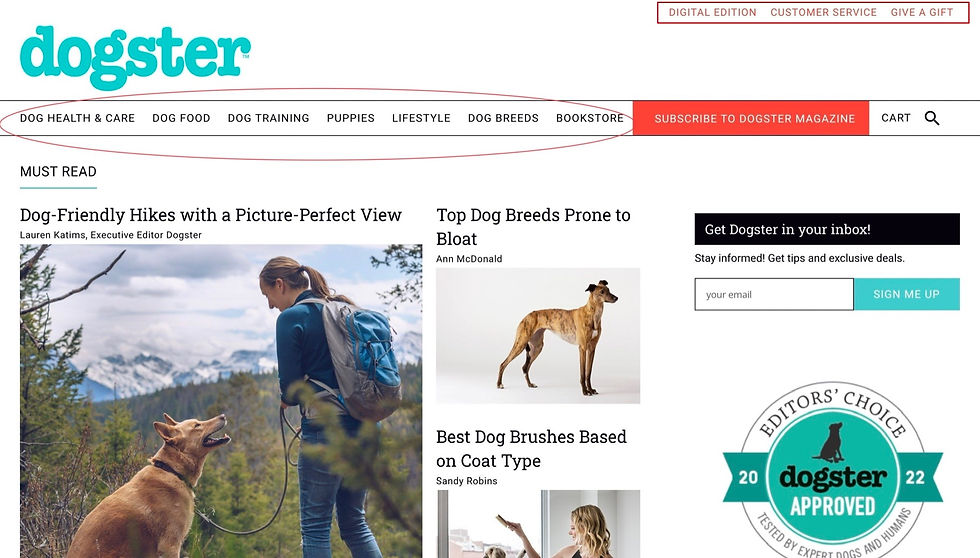The height and width of the screenshot is (558, 980).
Task: Click the search magnifier icon
Action: pyautogui.click(x=932, y=118)
